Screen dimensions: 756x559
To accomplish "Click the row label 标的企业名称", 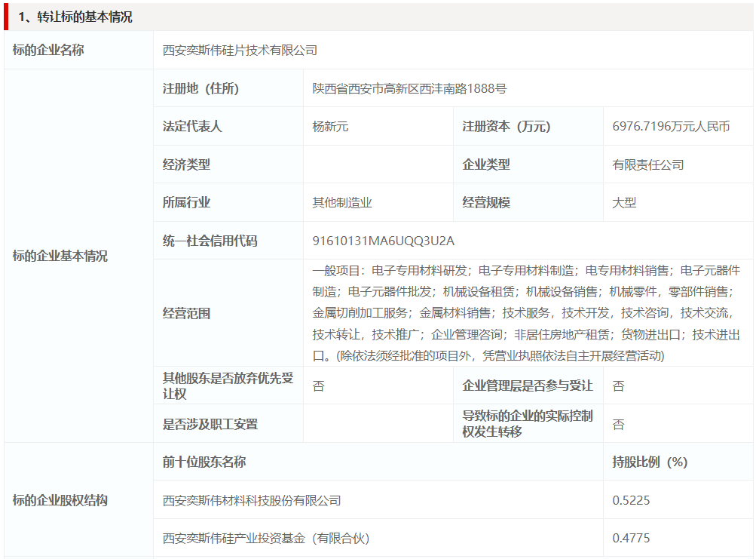I will (48, 50).
